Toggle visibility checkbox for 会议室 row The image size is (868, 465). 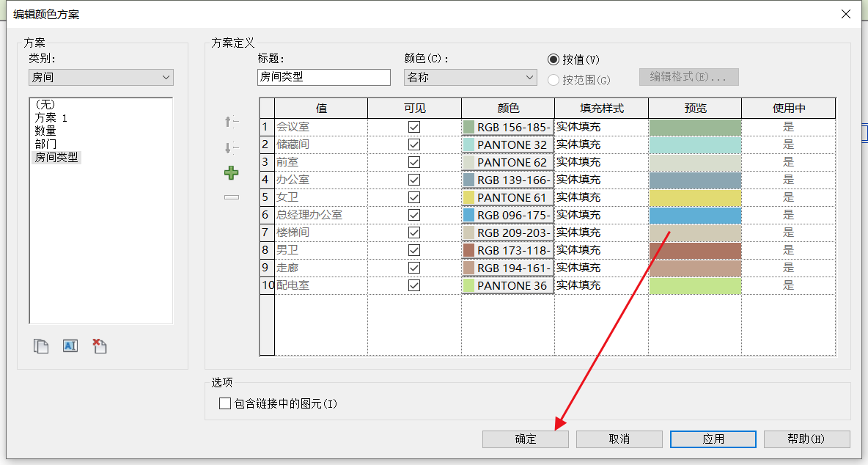(x=414, y=127)
